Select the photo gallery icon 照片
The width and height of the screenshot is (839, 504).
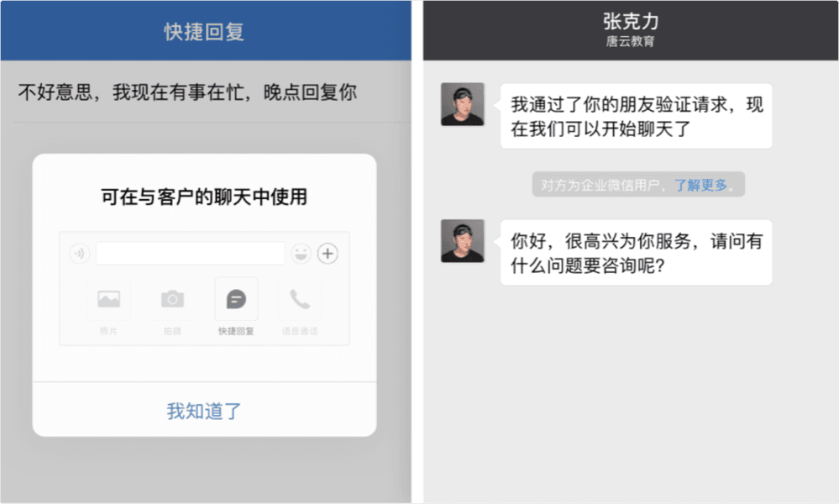(x=108, y=299)
